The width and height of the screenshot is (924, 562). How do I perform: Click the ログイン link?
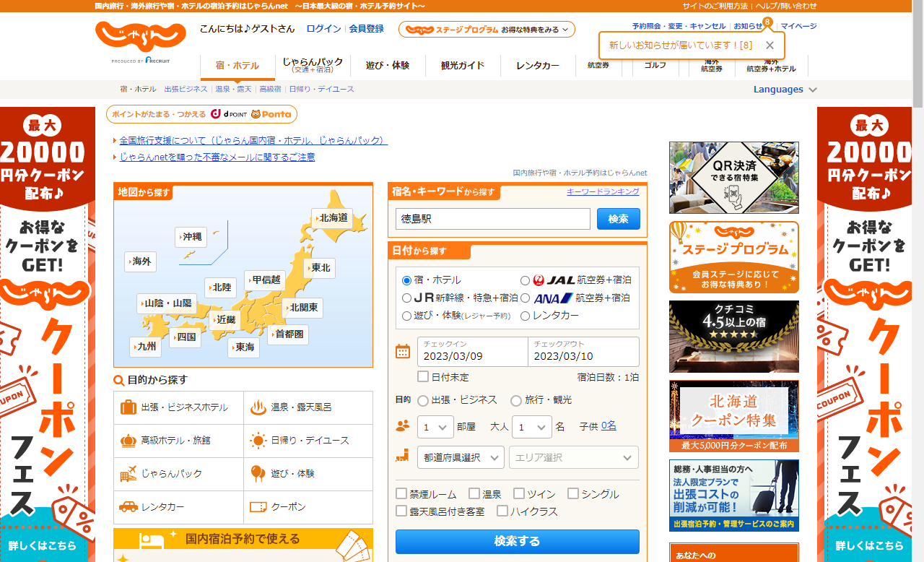[323, 29]
